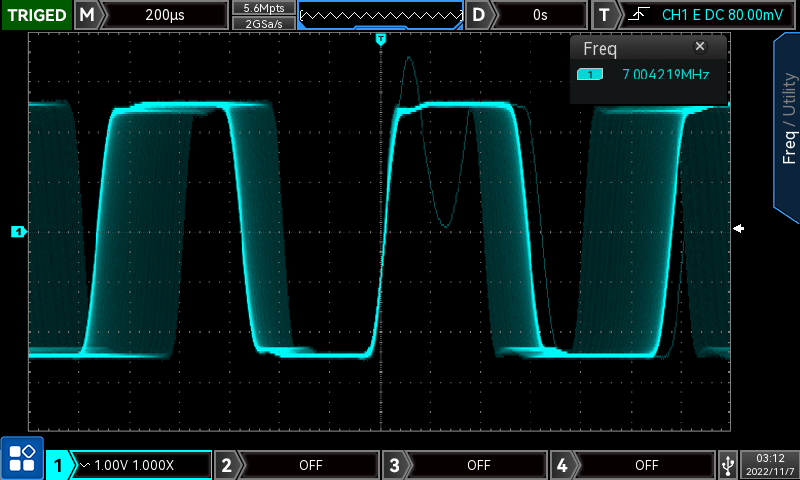The height and width of the screenshot is (480, 800).
Task: Click the D delay icon
Action: coord(481,15)
